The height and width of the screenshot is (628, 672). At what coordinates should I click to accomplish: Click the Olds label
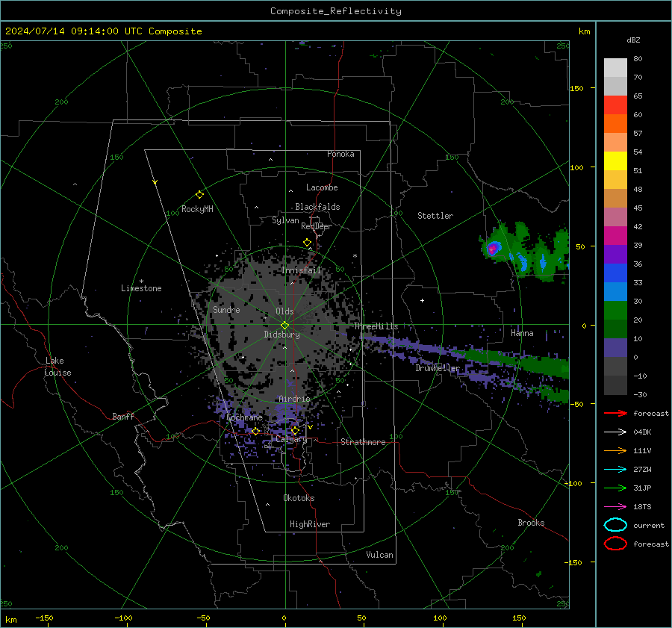(284, 311)
